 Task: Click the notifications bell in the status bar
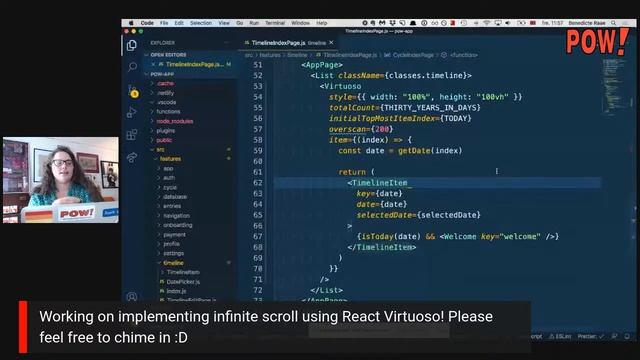coord(627,336)
